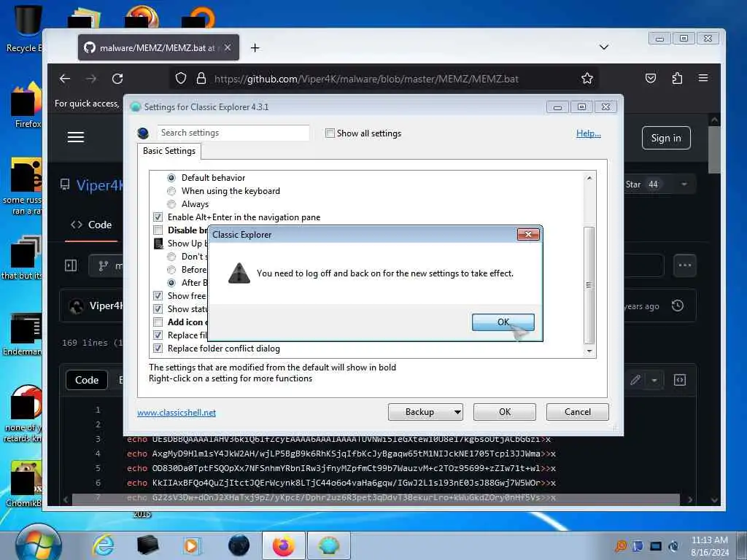Image resolution: width=747 pixels, height=560 pixels.
Task: Expand the Firefox list all tabs chevron
Action: (x=603, y=47)
